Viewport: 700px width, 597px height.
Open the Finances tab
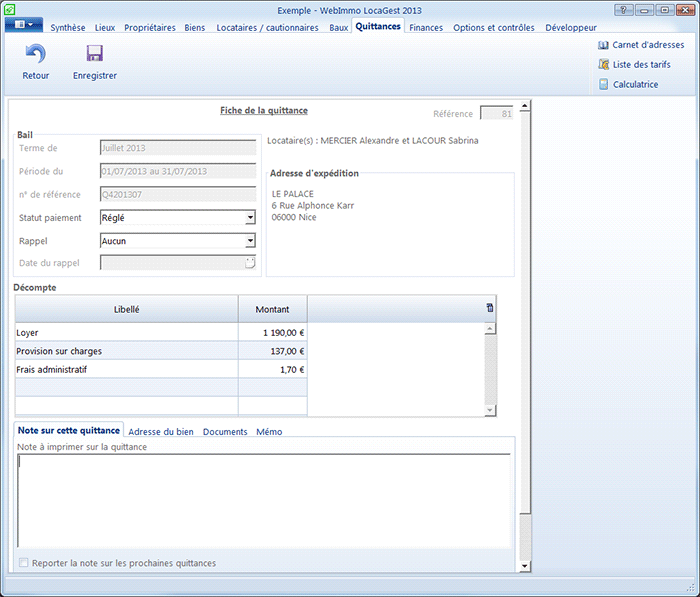point(426,28)
